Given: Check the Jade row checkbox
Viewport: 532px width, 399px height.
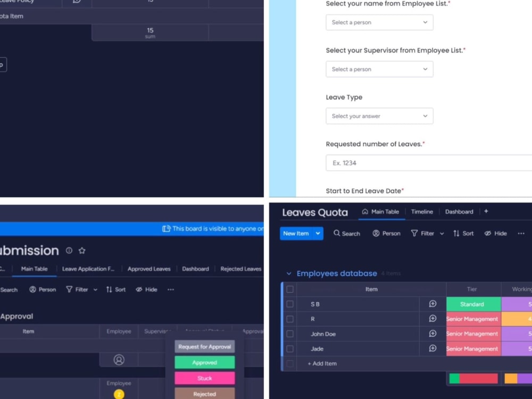Looking at the screenshot, I should [290, 349].
